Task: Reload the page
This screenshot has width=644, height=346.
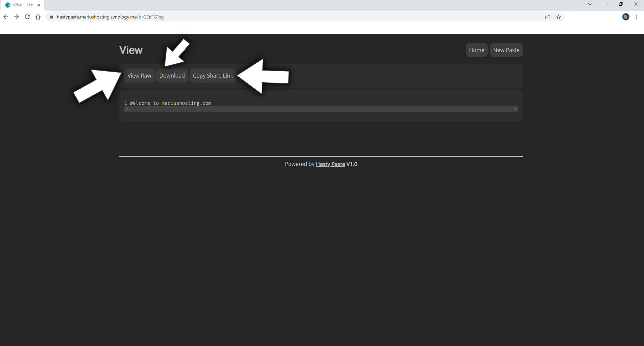Action: click(x=27, y=17)
